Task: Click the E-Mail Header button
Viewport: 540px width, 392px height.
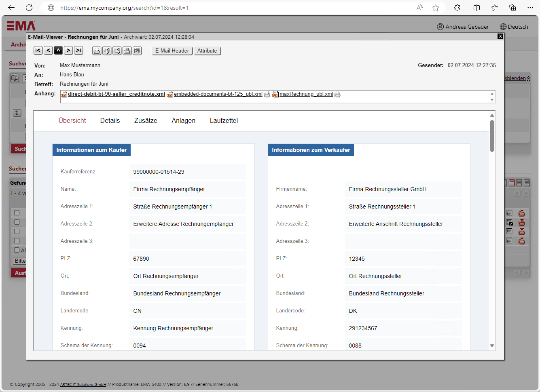Action: pyautogui.click(x=172, y=51)
